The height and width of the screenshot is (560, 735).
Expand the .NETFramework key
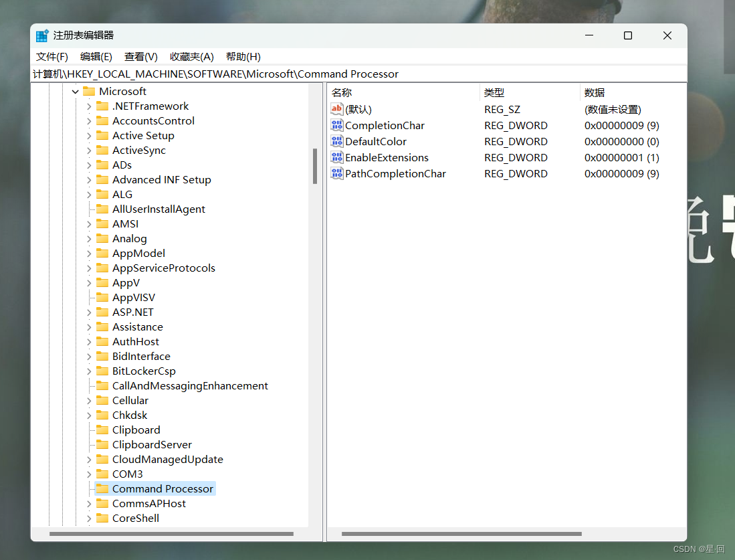click(89, 106)
